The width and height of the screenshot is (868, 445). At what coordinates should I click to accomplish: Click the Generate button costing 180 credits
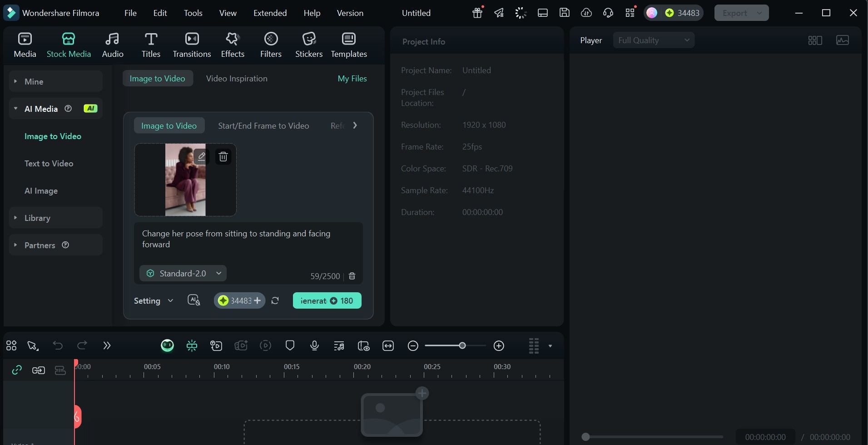[327, 300]
